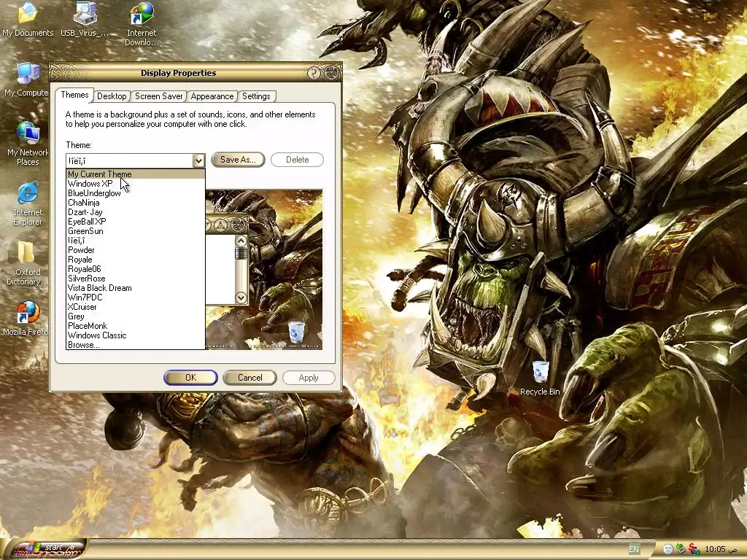Select My Current Theme in list
The height and width of the screenshot is (560, 747).
click(135, 174)
